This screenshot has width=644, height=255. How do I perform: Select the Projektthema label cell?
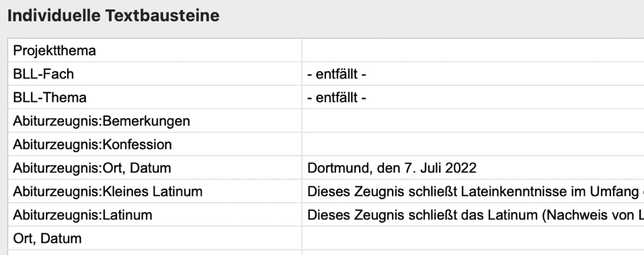click(155, 50)
